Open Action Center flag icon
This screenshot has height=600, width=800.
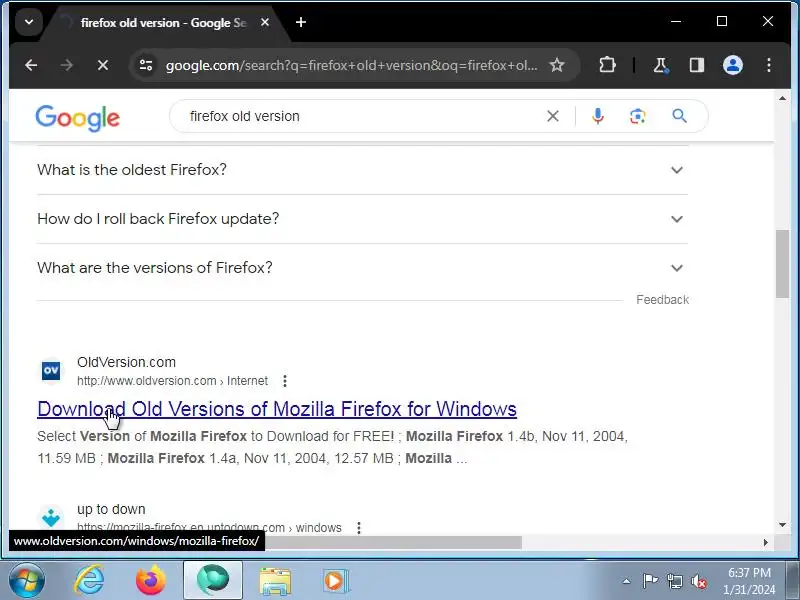click(650, 581)
